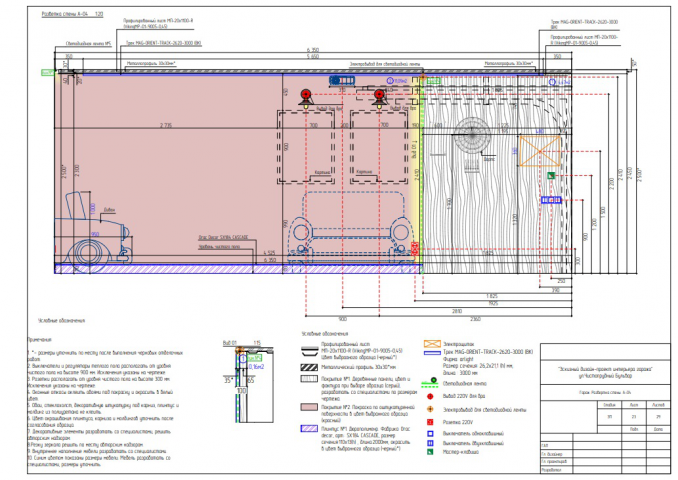The width and height of the screenshot is (678, 480).
Task: Click the Примечания heading
Action: click(39, 340)
